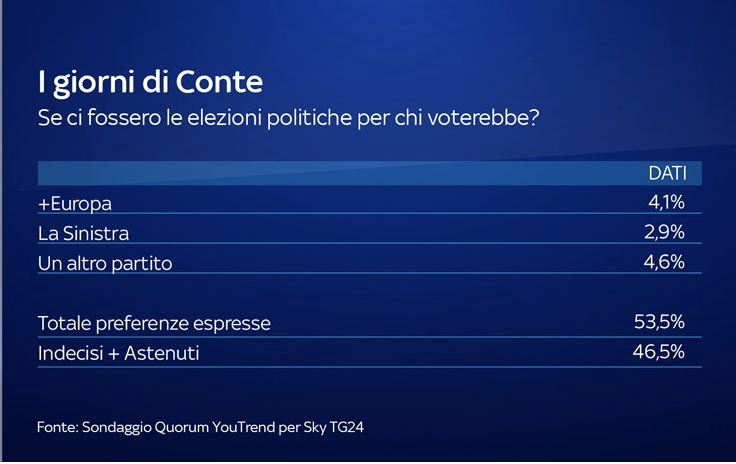Click the 53,5% total preferences value
Screen dimensions: 736x464
tap(659, 322)
